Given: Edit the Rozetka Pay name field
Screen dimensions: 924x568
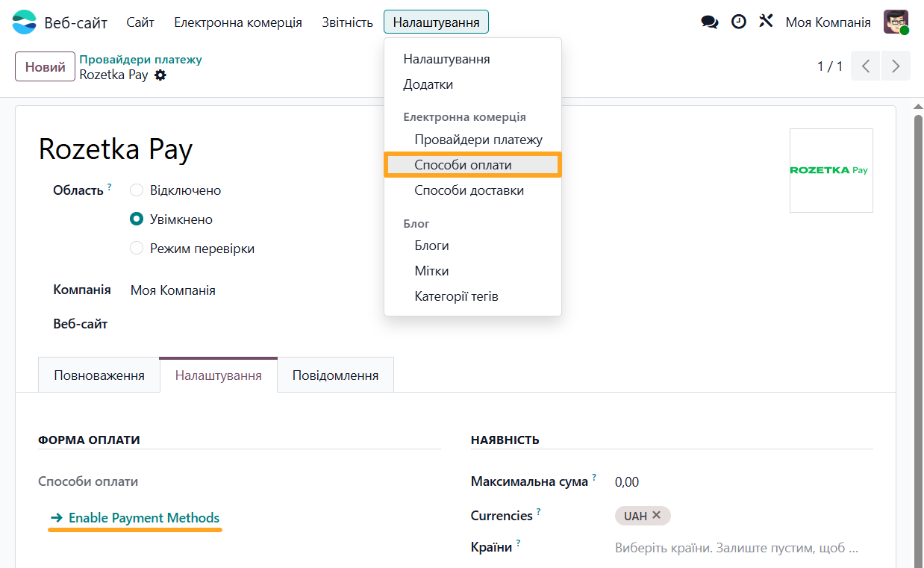Looking at the screenshot, I should [x=116, y=149].
